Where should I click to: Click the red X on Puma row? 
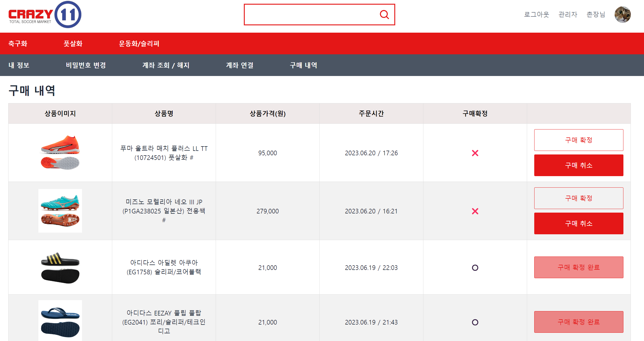pos(475,153)
